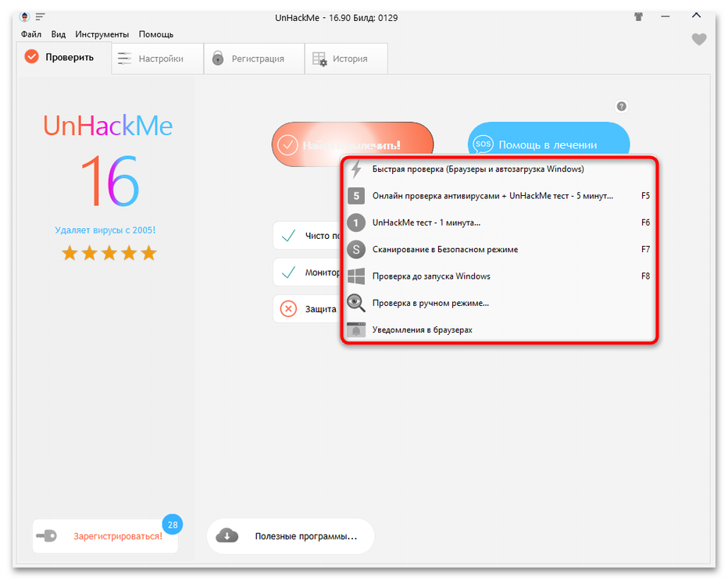
Task: Click the hamburger lines icon in the title bar
Action: coord(41,17)
